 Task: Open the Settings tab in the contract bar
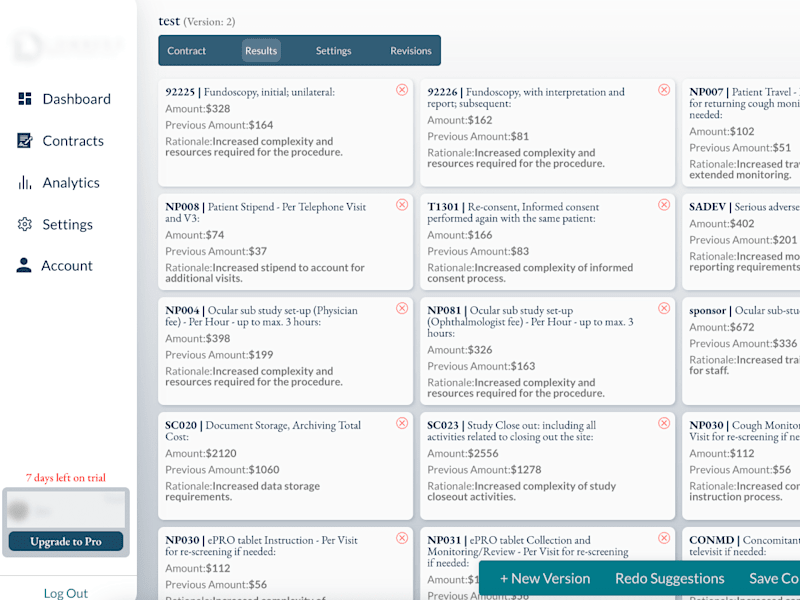(333, 51)
